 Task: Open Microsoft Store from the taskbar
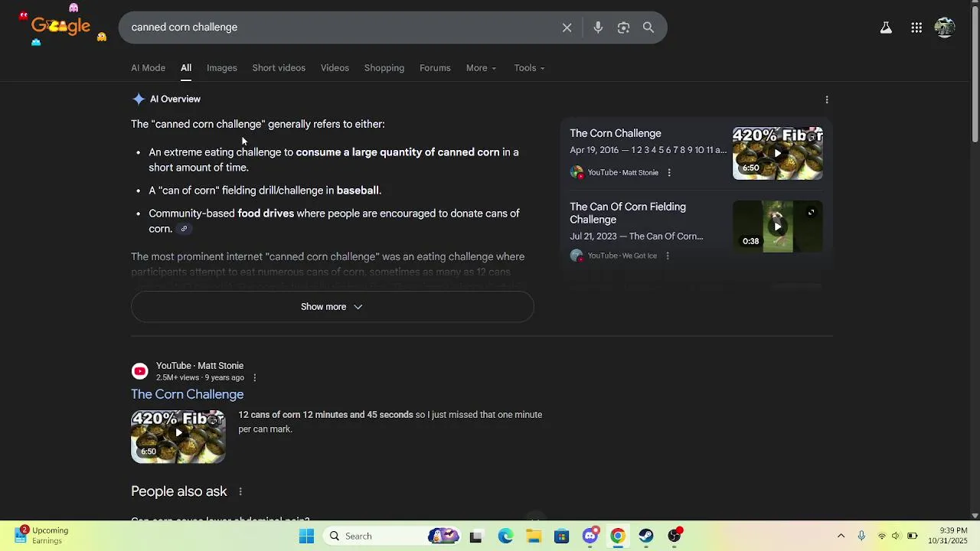(x=562, y=536)
